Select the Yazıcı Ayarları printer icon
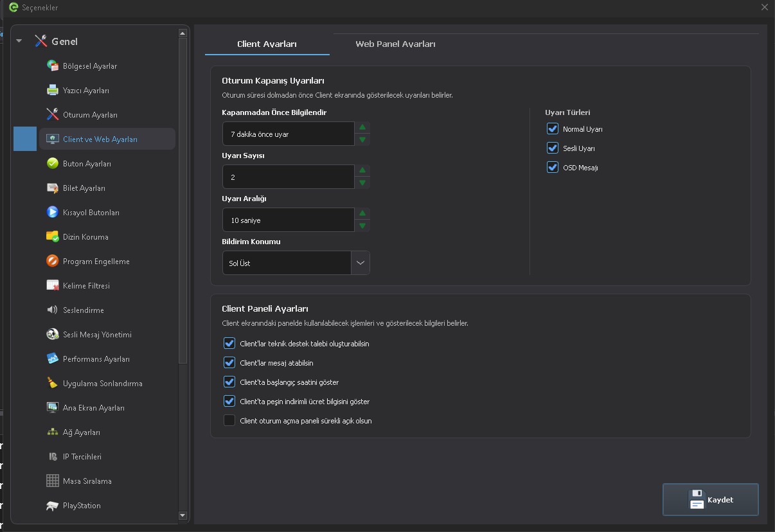The width and height of the screenshot is (775, 532). tap(53, 90)
